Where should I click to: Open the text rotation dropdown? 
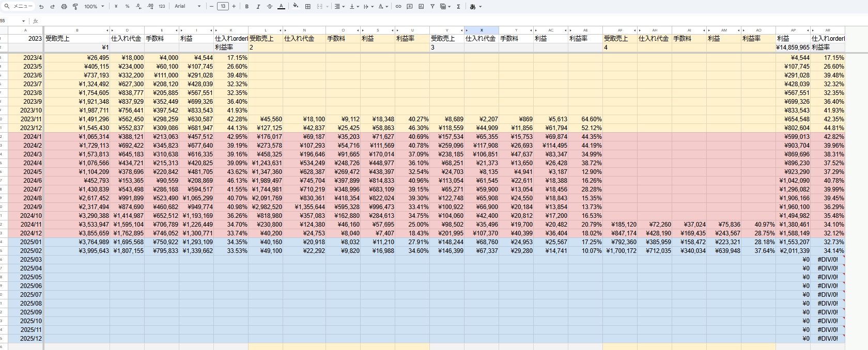pos(382,6)
